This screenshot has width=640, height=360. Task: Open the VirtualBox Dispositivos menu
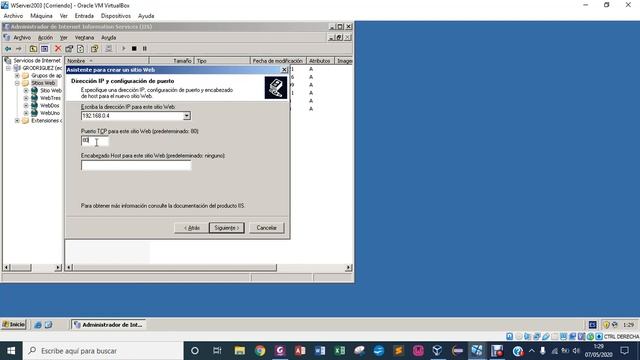[x=116, y=16]
